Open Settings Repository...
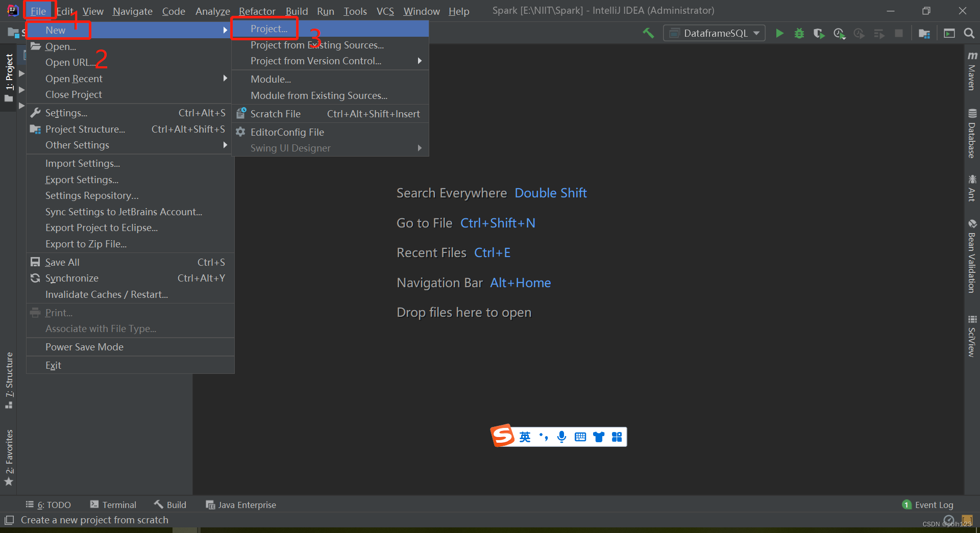The height and width of the screenshot is (533, 980). click(x=130, y=195)
